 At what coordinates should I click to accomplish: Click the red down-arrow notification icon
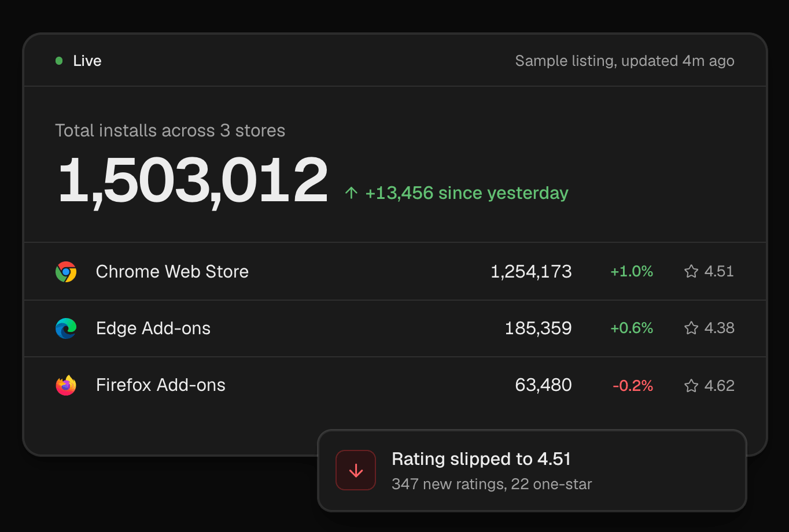(x=356, y=470)
